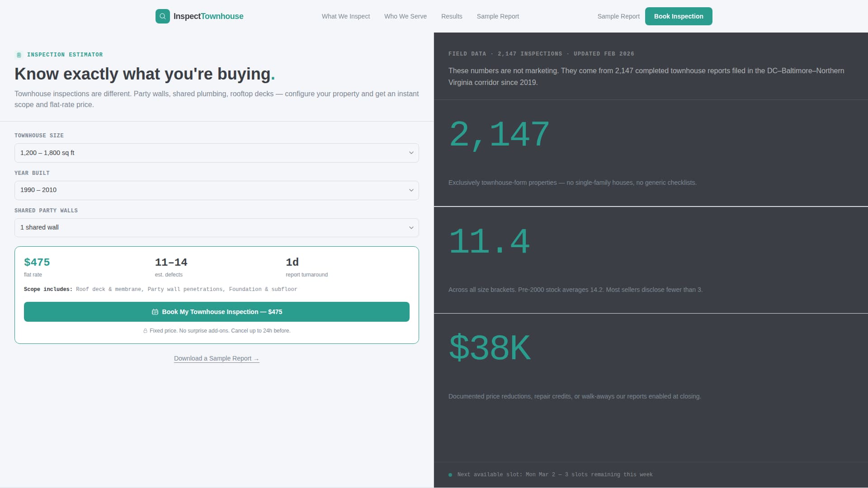The height and width of the screenshot is (488, 868).
Task: Open the Townhouse Size dropdown
Action: (x=217, y=153)
